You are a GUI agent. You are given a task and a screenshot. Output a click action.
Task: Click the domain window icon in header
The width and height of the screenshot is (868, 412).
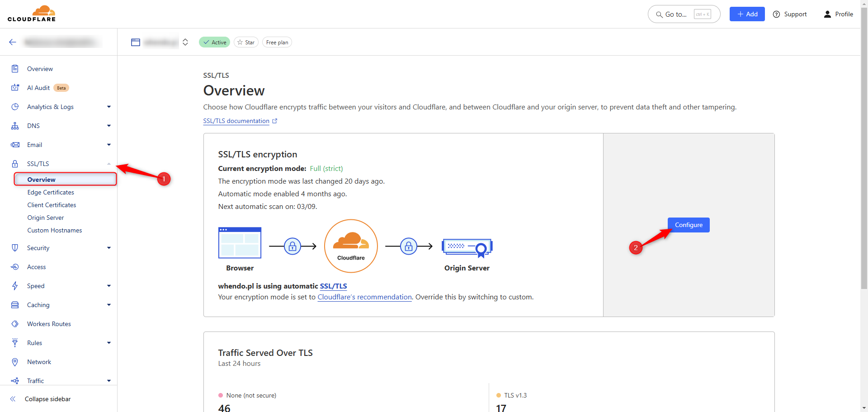(x=136, y=42)
